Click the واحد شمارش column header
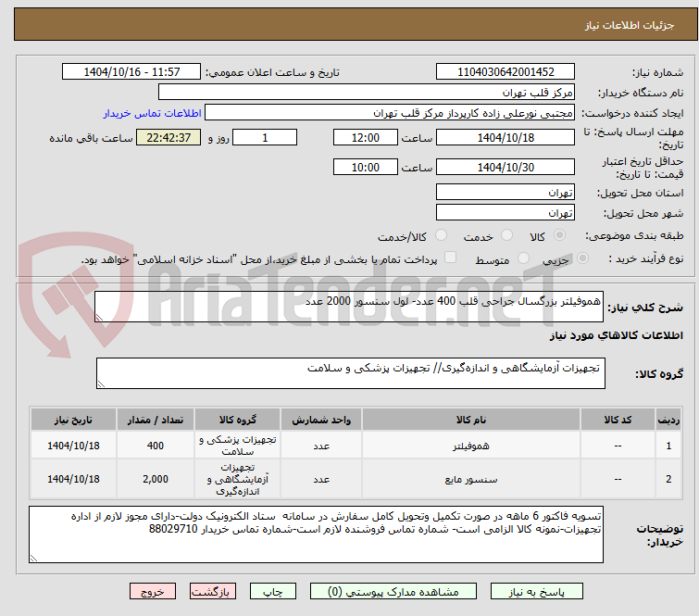The image size is (699, 616). (321, 420)
